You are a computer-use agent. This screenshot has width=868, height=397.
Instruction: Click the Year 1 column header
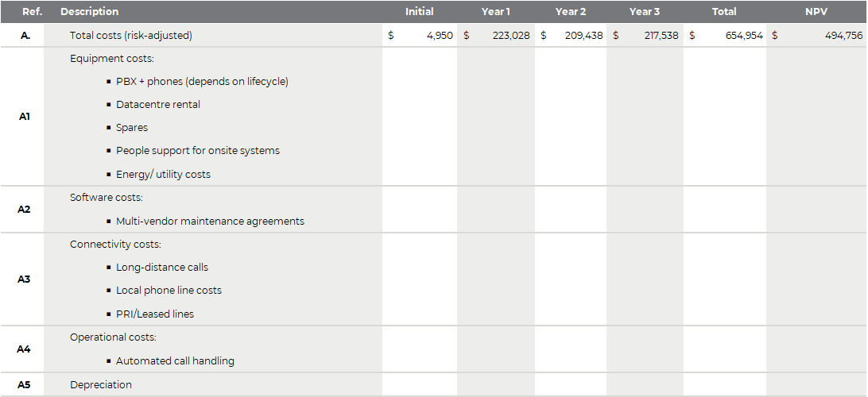[x=495, y=12]
